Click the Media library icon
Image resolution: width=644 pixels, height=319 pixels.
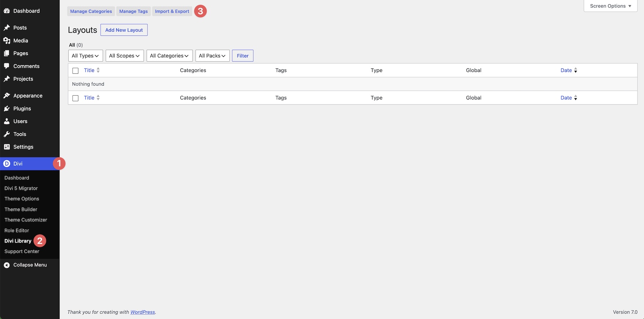pyautogui.click(x=7, y=40)
